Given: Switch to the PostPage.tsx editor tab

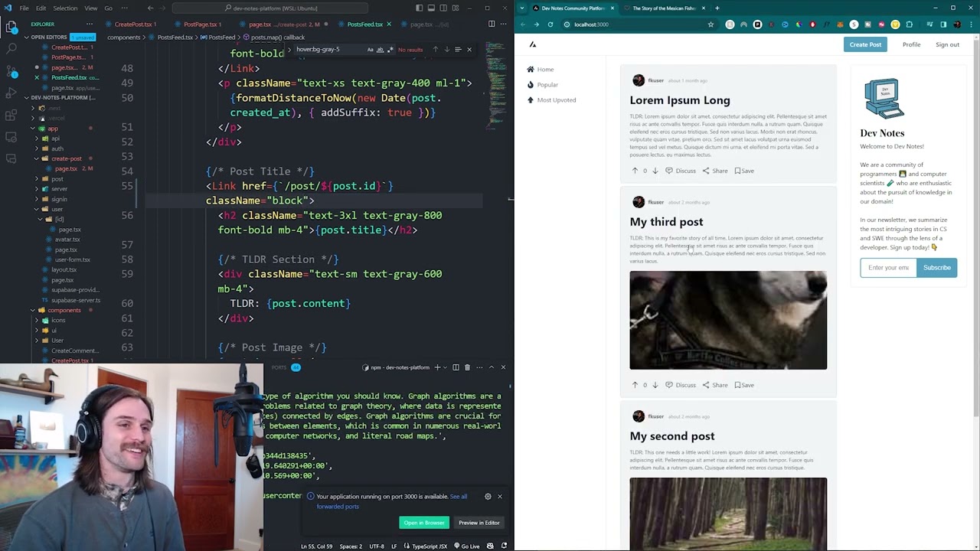Looking at the screenshot, I should [x=201, y=24].
